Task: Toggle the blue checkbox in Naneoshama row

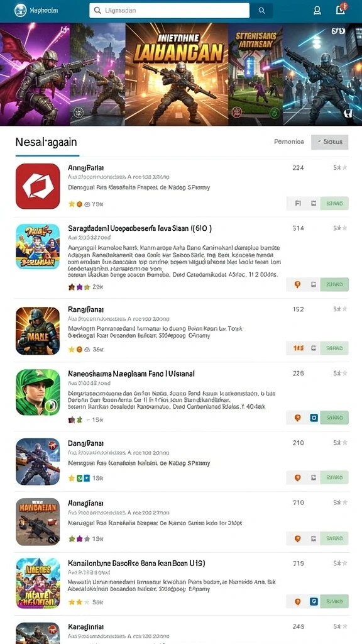Action: (314, 418)
